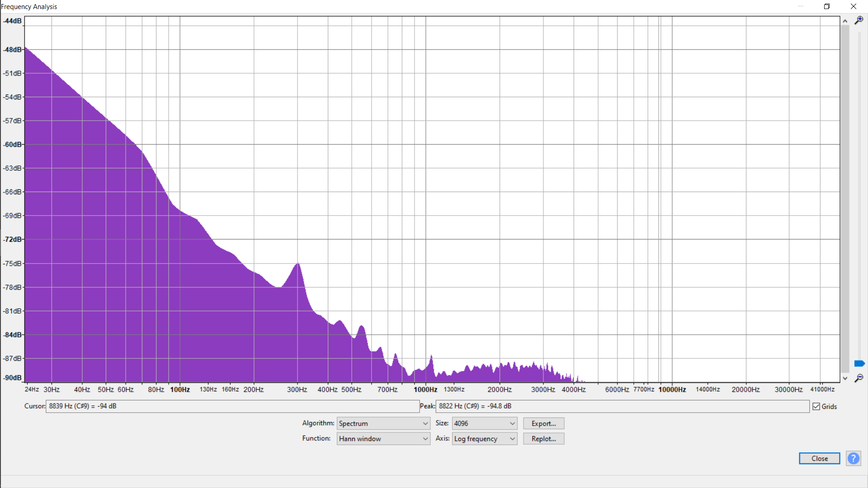Click the zoom in magnifier icon
Screen dimensions: 868x488
pos(859,20)
